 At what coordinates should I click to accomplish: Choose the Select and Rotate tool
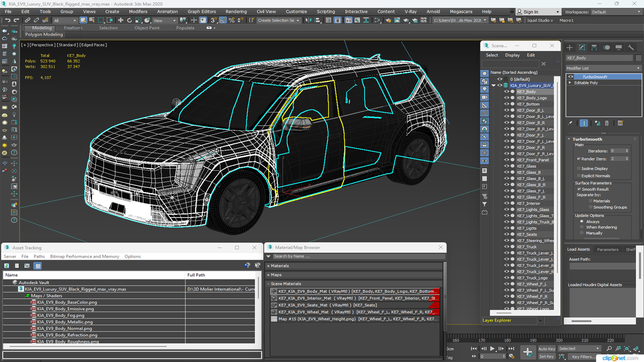pos(129,20)
